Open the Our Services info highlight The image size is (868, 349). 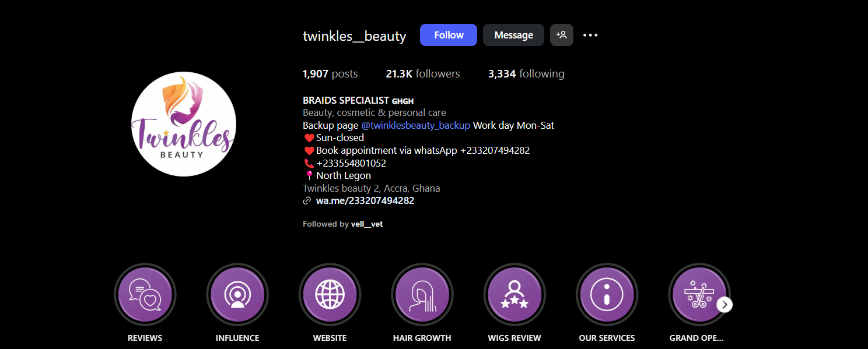click(607, 294)
